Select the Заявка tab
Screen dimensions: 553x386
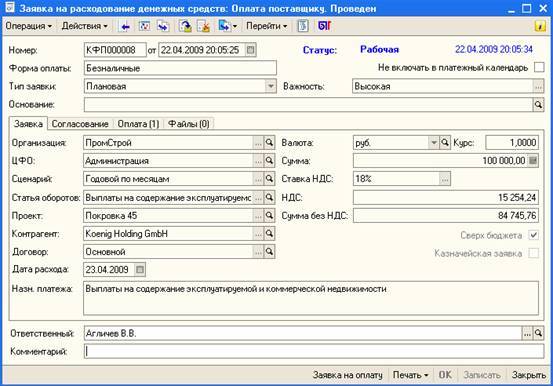pyautogui.click(x=28, y=124)
